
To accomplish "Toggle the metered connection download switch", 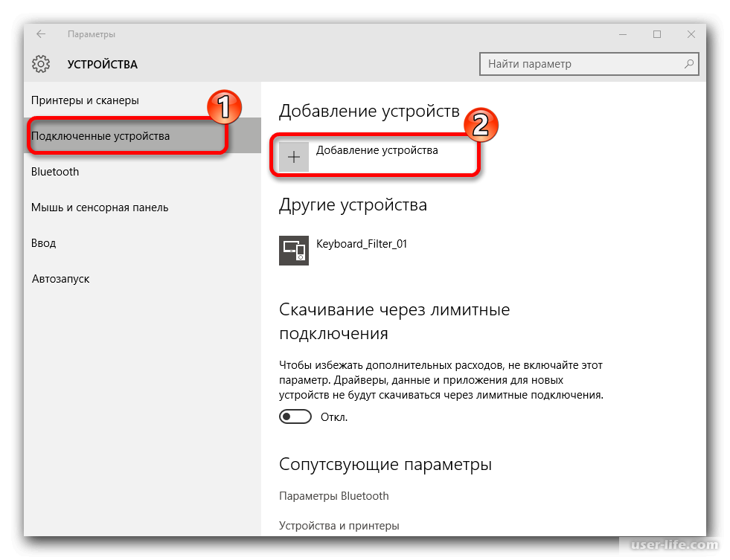I will click(x=295, y=416).
